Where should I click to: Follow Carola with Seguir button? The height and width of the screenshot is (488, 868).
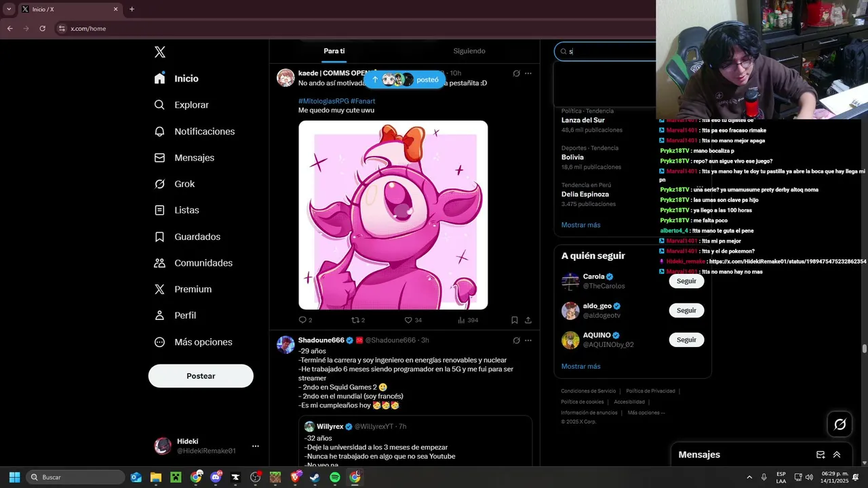[x=686, y=281]
